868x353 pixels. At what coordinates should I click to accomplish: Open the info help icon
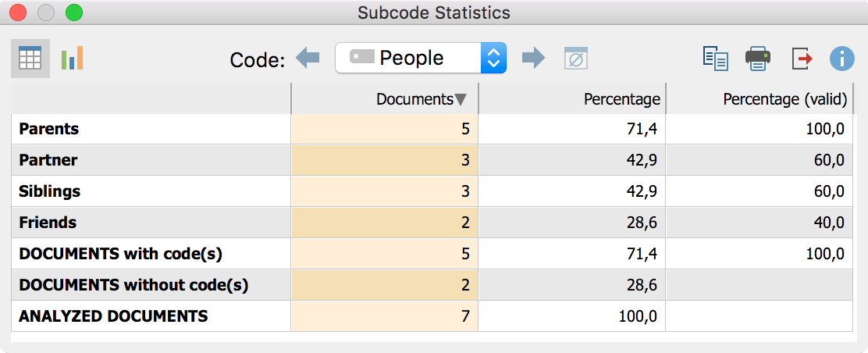coord(842,59)
